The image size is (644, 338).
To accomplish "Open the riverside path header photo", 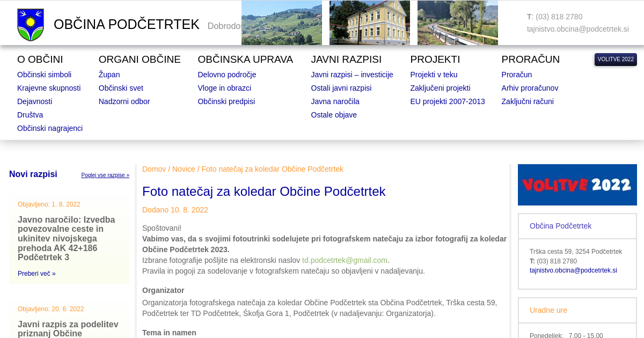I will tap(457, 23).
